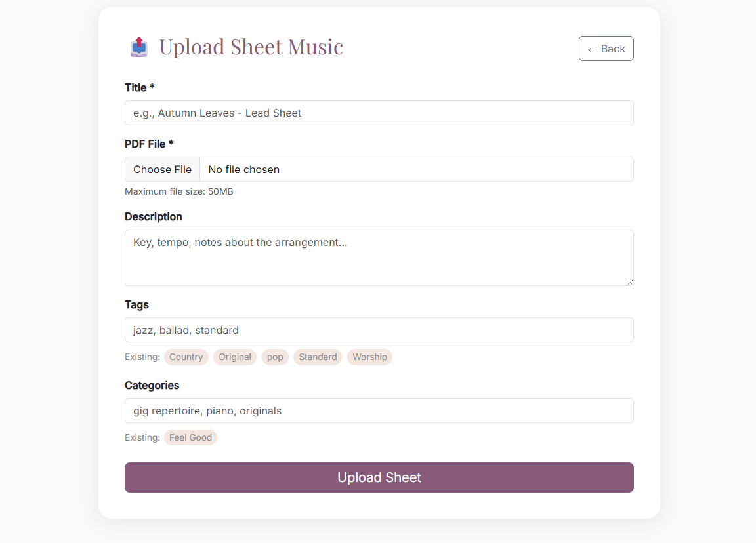Click the Description field resize handle
Image resolution: width=756 pixels, height=543 pixels.
[630, 283]
